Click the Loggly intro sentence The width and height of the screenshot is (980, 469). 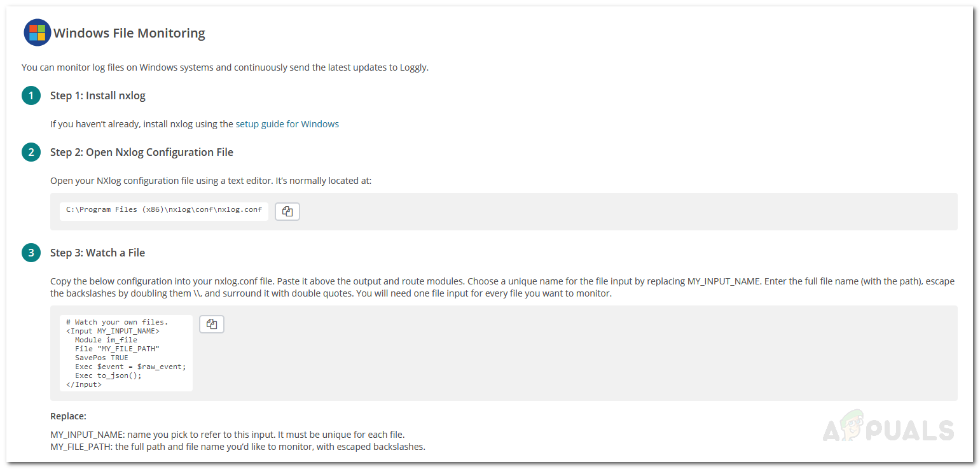click(224, 67)
